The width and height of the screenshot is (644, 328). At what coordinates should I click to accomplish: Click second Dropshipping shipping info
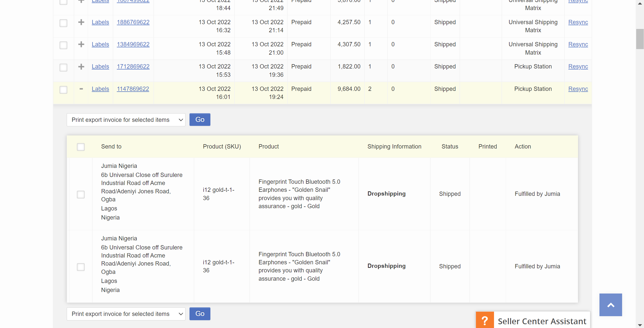click(x=387, y=266)
